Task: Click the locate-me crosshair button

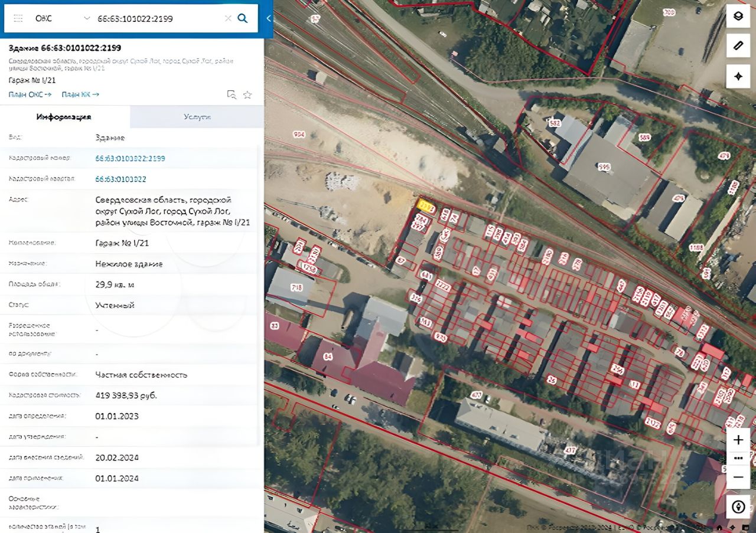Action: (x=738, y=76)
